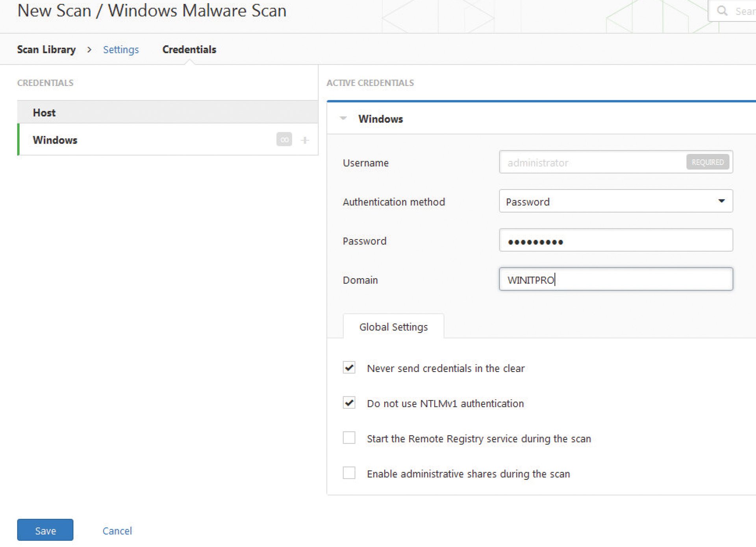Select the Host credentials category

pyautogui.click(x=44, y=112)
